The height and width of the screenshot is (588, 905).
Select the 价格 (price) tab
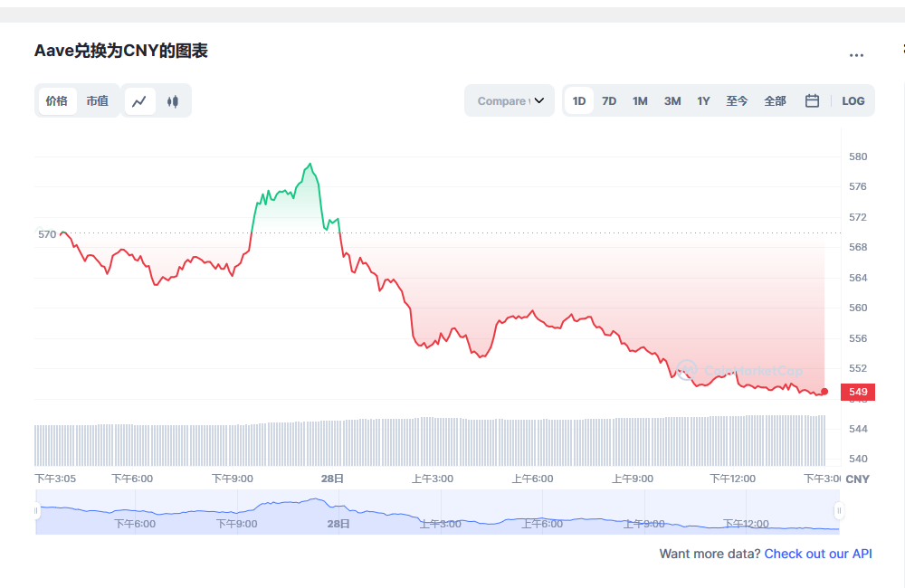57,101
